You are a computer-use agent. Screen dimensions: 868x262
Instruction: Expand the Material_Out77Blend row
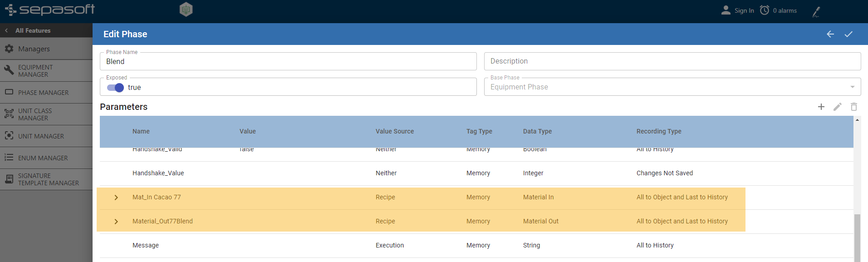point(116,222)
